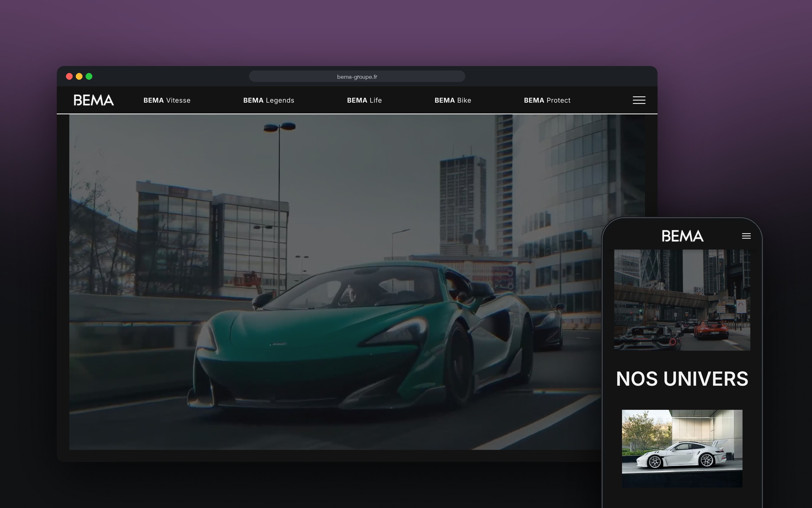Open the BEMA Vitesse menu item
Screen dimensions: 812x508
coord(167,100)
